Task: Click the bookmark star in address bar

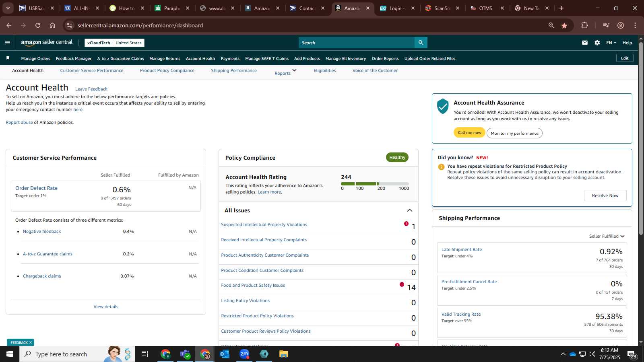Action: coord(564,25)
